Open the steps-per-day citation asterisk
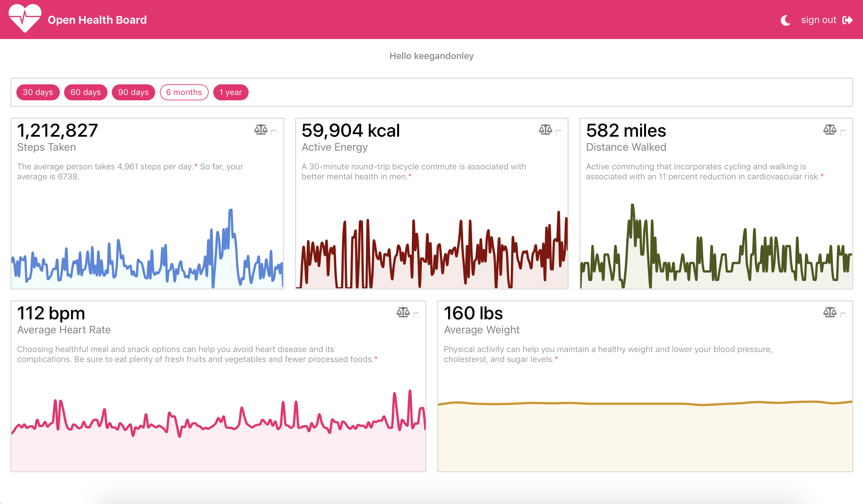The image size is (863, 504). (196, 166)
